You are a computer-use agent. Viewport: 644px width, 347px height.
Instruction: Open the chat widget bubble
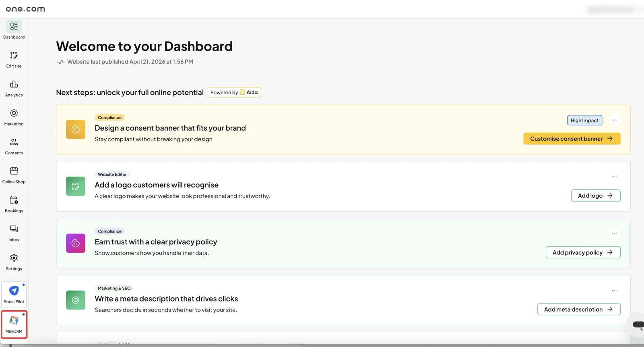[637, 324]
